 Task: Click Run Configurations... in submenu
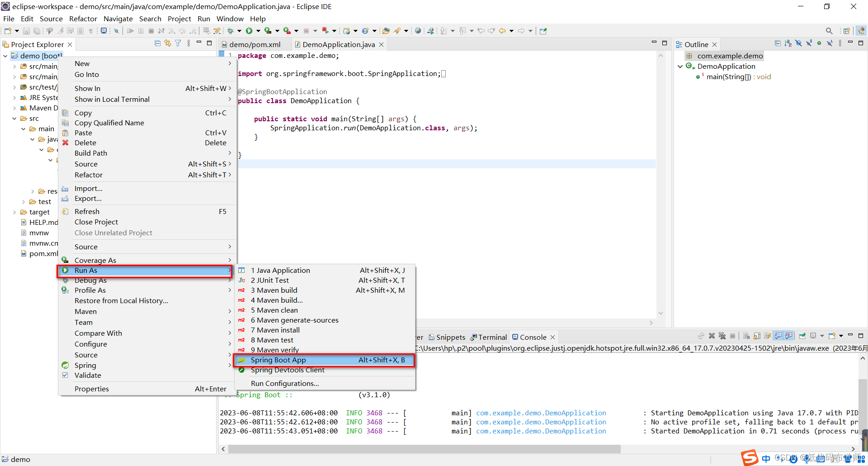tap(324, 384)
